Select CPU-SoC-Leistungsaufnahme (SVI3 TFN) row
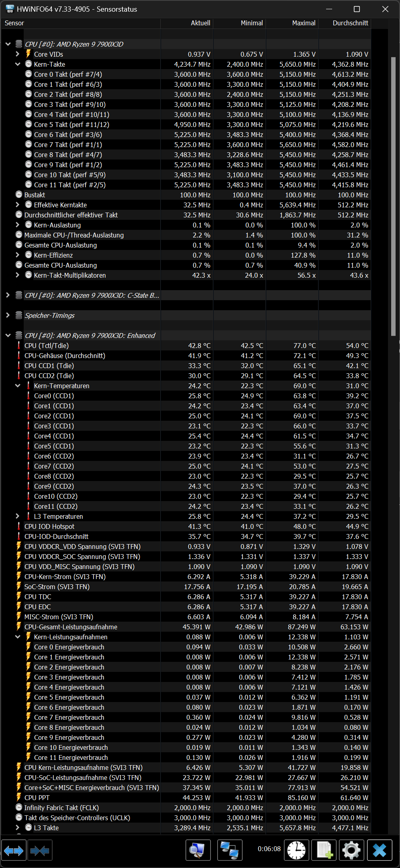 click(186, 777)
